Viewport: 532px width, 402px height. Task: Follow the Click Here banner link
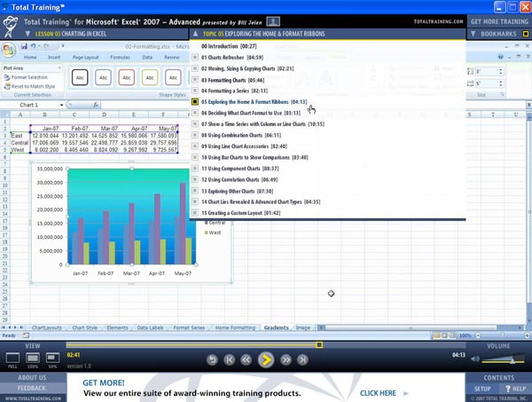(x=378, y=393)
